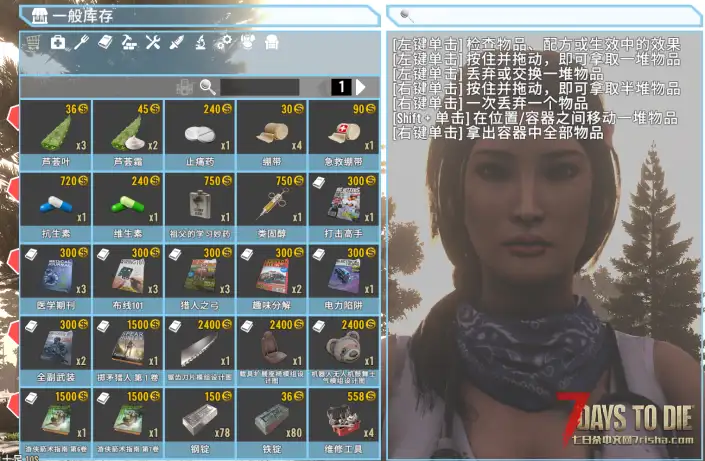Select the shopping cart all-items category
Viewport: 705px width, 461px height.
[x=33, y=43]
